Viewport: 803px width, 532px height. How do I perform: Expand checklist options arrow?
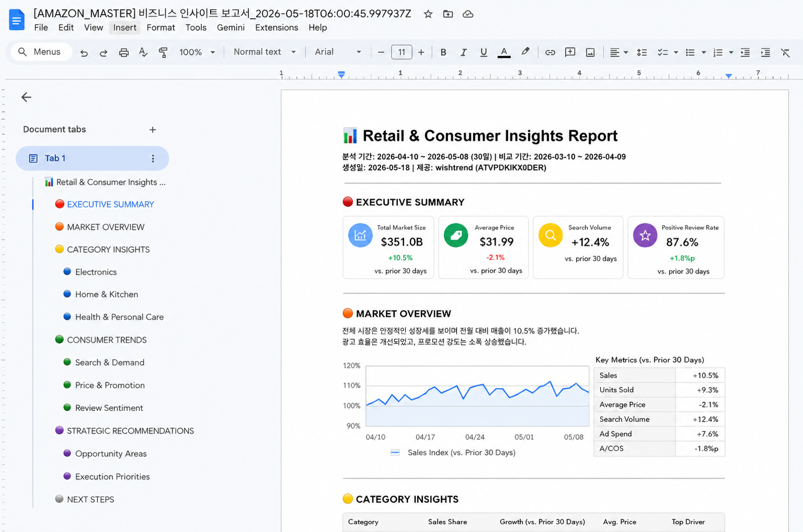click(676, 52)
